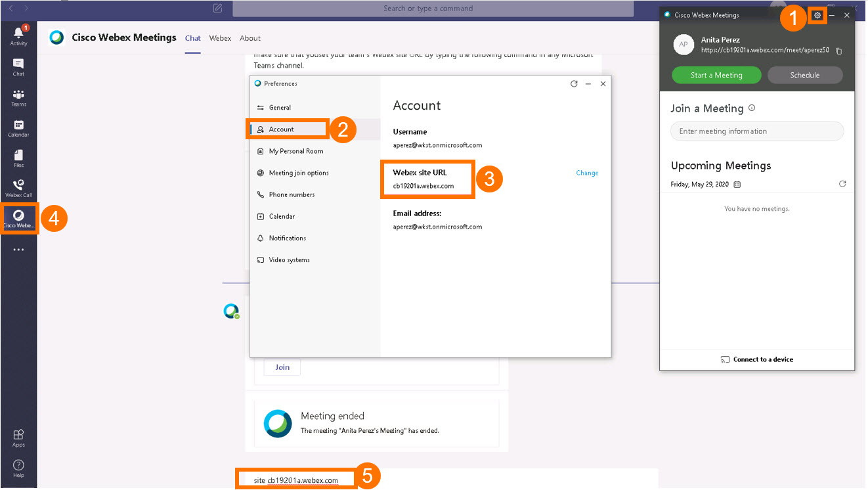This screenshot has width=868, height=490.
Task: Click the Start a Meeting button
Action: click(x=716, y=75)
